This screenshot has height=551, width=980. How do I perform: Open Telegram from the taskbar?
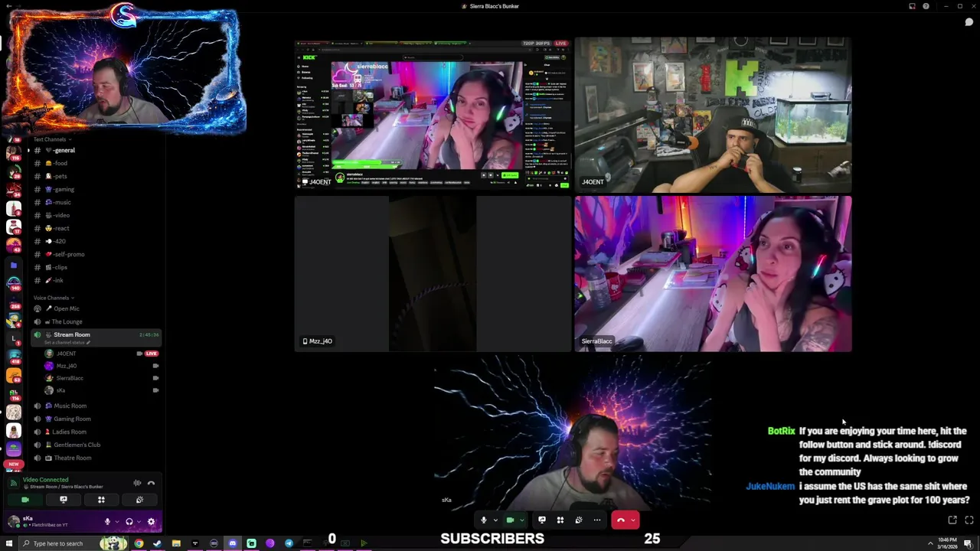click(x=289, y=543)
